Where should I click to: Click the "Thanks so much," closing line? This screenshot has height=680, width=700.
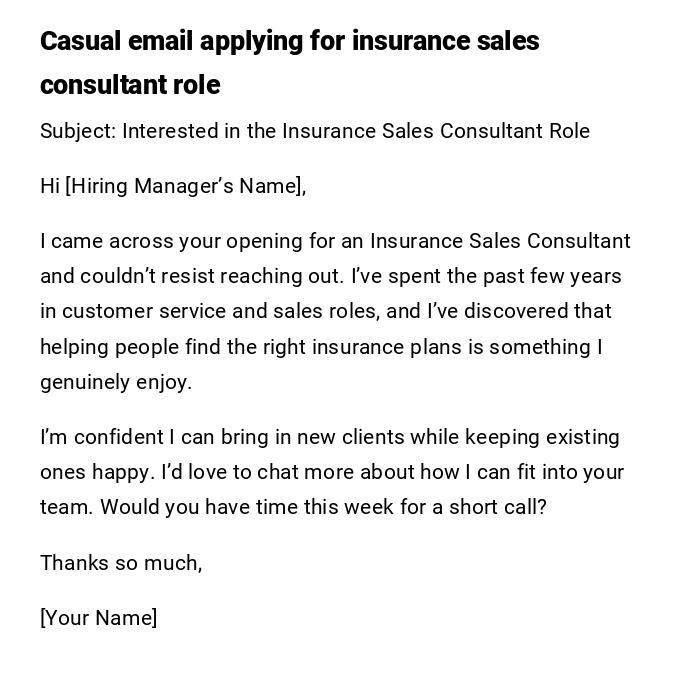[x=121, y=563]
